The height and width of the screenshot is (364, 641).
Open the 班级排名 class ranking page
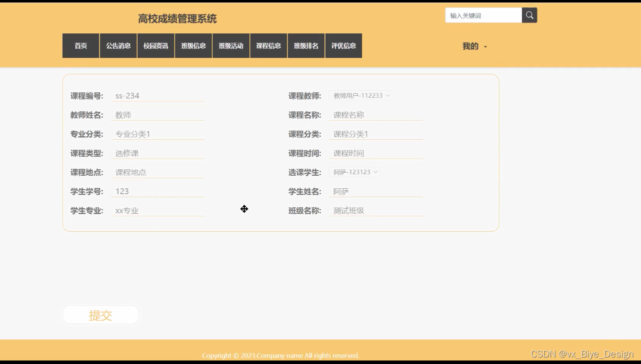click(306, 45)
